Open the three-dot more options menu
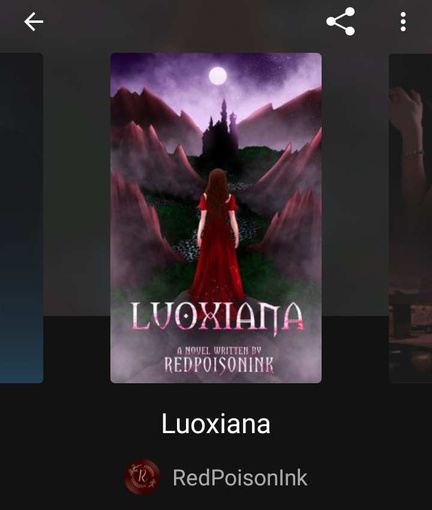The height and width of the screenshot is (510, 432). click(403, 22)
